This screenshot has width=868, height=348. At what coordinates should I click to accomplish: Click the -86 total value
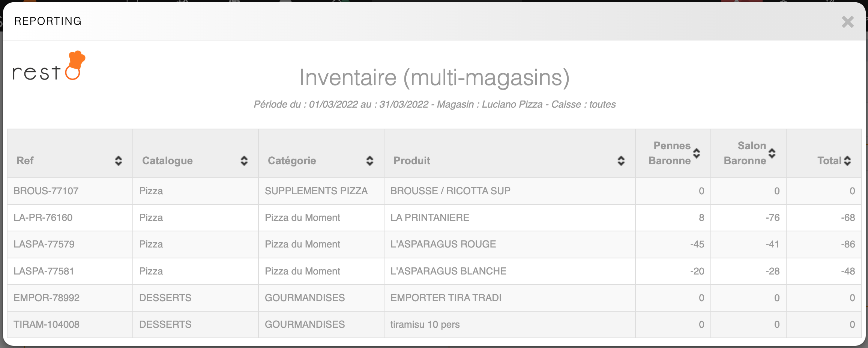(x=848, y=244)
